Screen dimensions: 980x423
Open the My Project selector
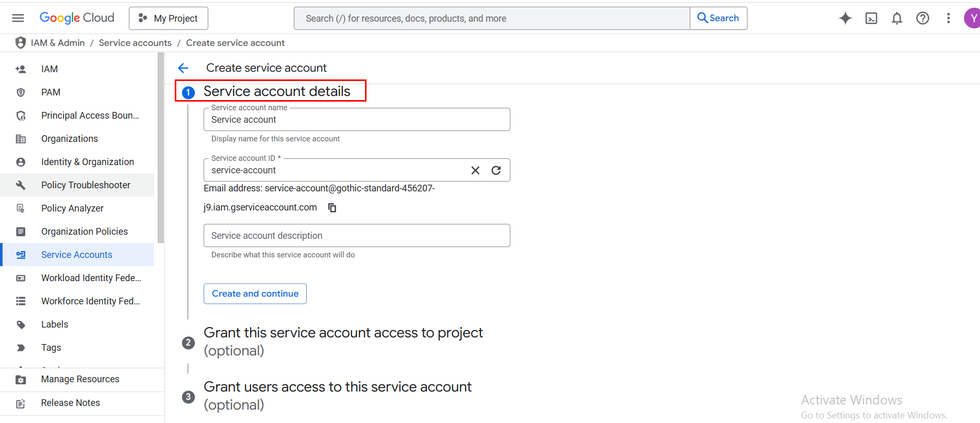pyautogui.click(x=169, y=19)
